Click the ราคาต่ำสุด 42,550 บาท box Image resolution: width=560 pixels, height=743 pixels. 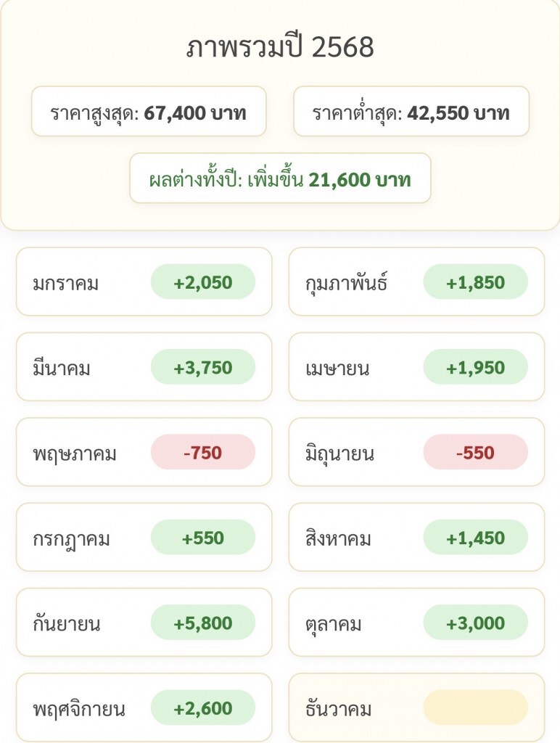tap(411, 112)
